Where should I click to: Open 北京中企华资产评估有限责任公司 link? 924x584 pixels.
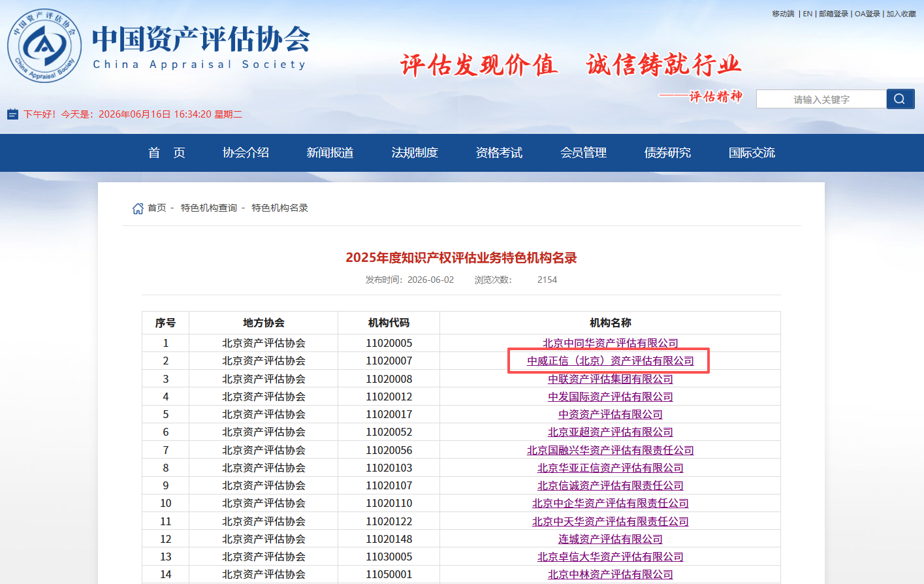[611, 503]
